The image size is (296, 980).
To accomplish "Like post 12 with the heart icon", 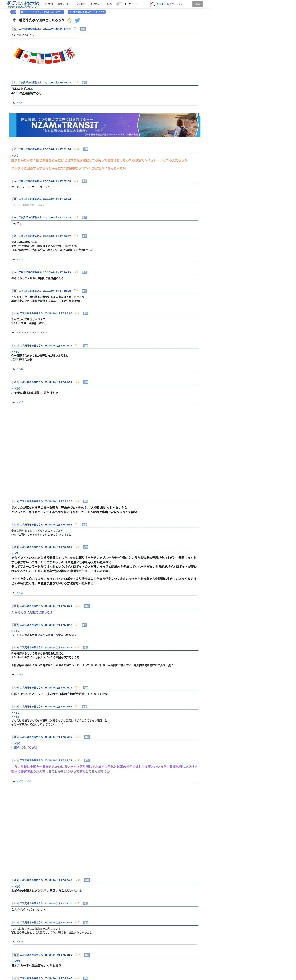I will (x=76, y=382).
